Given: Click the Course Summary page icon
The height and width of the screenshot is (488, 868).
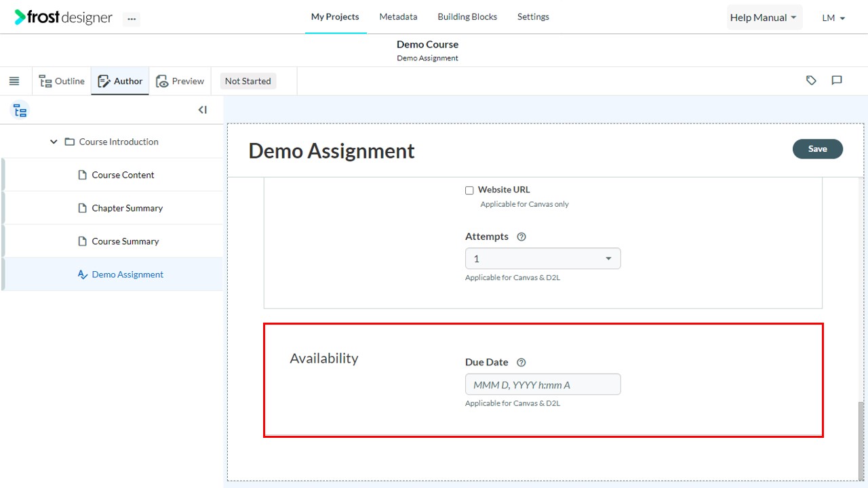Looking at the screenshot, I should [x=83, y=241].
